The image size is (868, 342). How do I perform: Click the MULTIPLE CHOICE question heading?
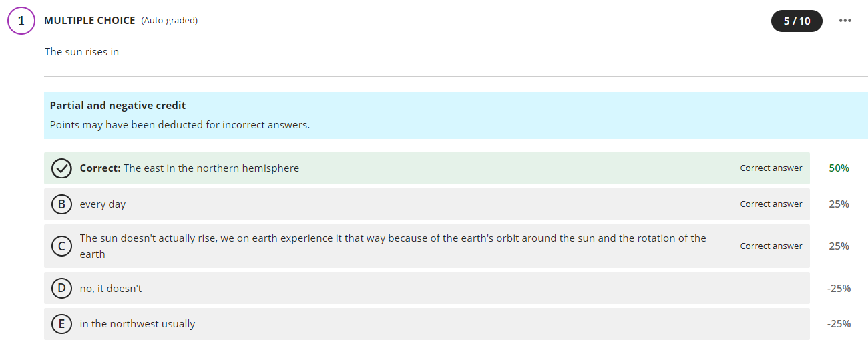coord(89,21)
